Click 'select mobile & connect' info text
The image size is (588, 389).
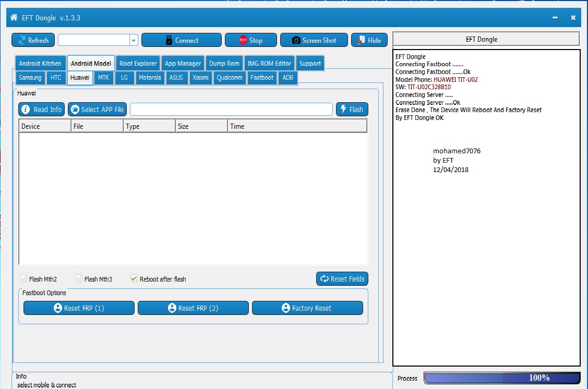point(46,385)
